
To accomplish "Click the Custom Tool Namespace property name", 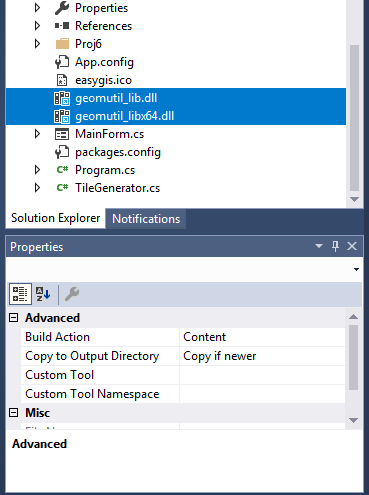I will pyautogui.click(x=92, y=394).
